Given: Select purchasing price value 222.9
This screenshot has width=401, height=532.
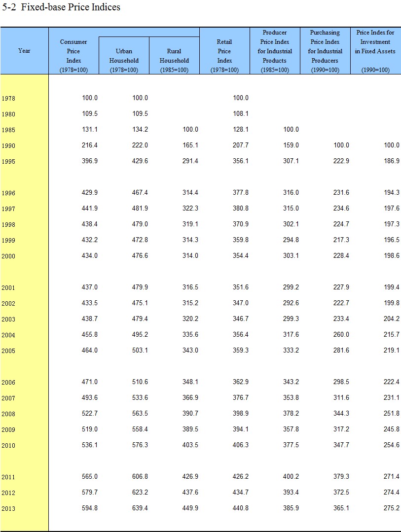Looking at the screenshot, I should pos(341,161).
